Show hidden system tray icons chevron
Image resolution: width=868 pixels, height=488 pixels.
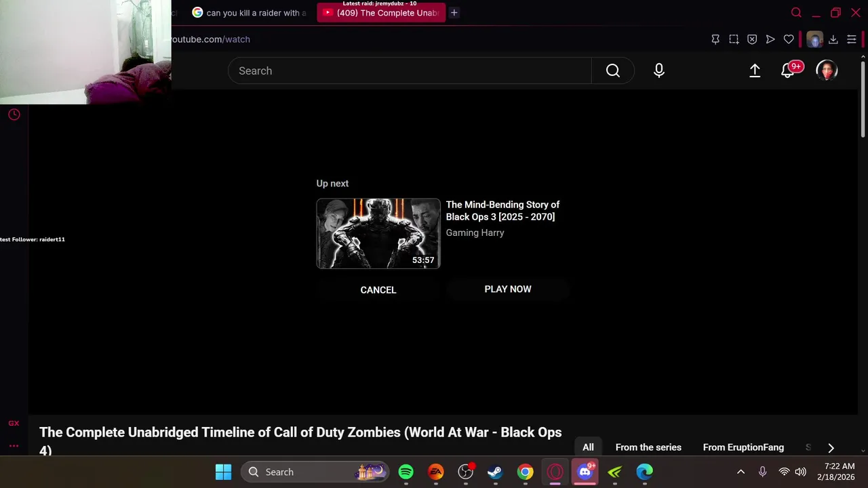click(741, 472)
